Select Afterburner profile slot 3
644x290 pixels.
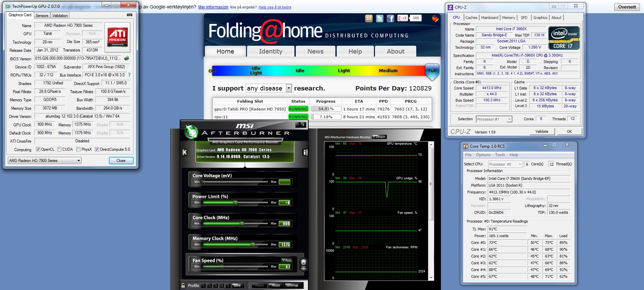216,286
